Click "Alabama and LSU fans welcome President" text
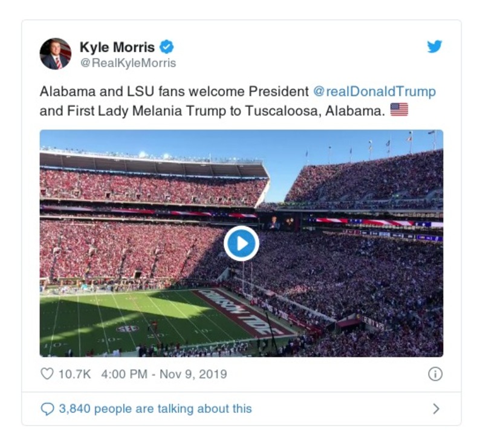The width and height of the screenshot is (483, 448). coord(174,92)
